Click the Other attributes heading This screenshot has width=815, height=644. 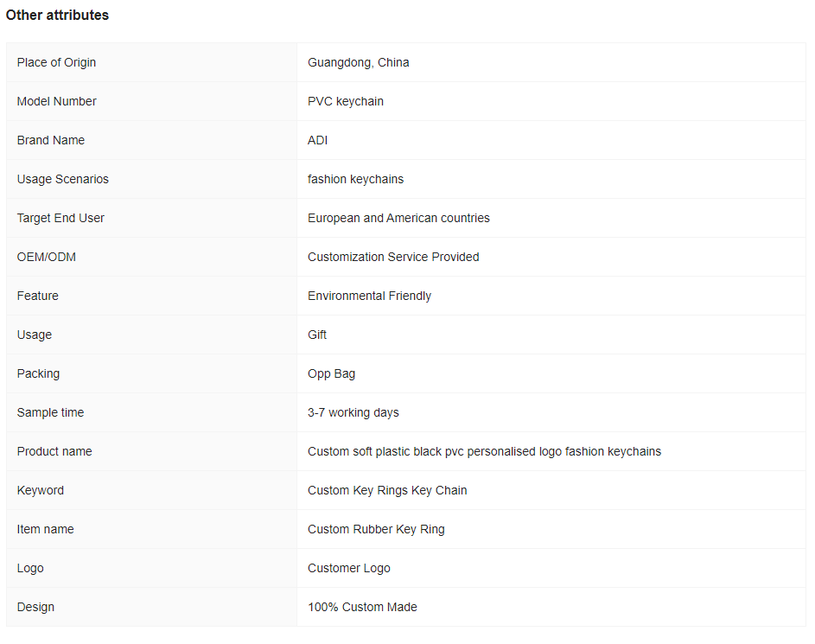coord(57,15)
